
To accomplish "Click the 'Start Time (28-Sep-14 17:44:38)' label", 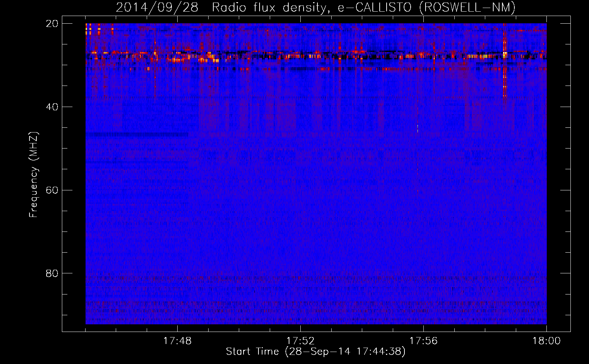I will [316, 352].
